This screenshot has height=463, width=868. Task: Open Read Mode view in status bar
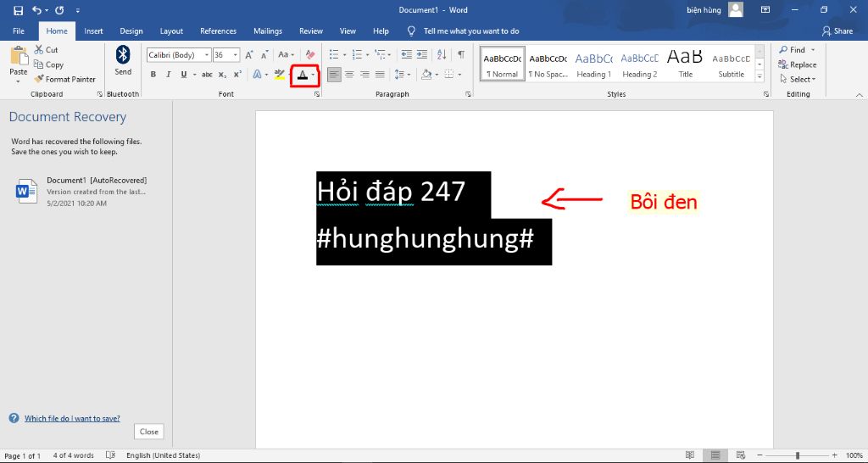click(690, 455)
